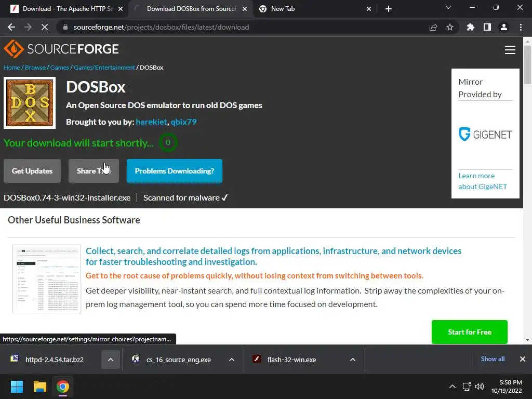Expand options for cs_16_source_eng.exe download

click(232, 360)
